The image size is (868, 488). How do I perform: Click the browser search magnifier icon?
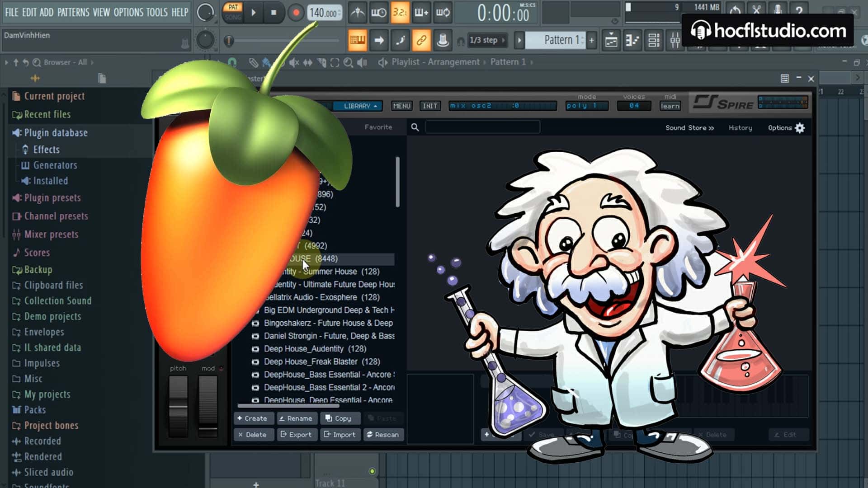[37, 62]
